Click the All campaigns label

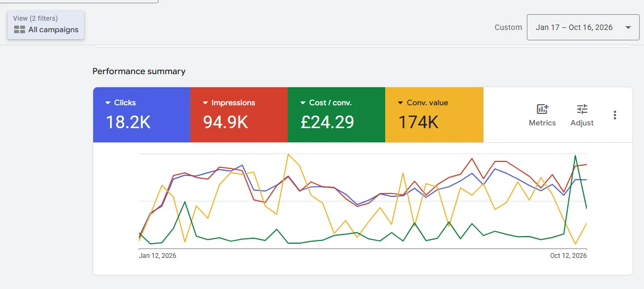(x=53, y=29)
